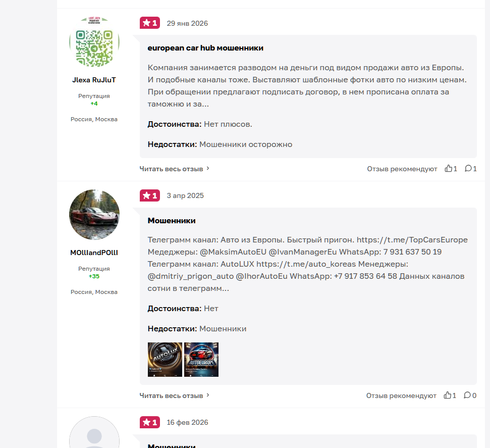Click the star rating badge dated 16 фев 2026
This screenshot has height=448, width=490.
pyautogui.click(x=149, y=422)
